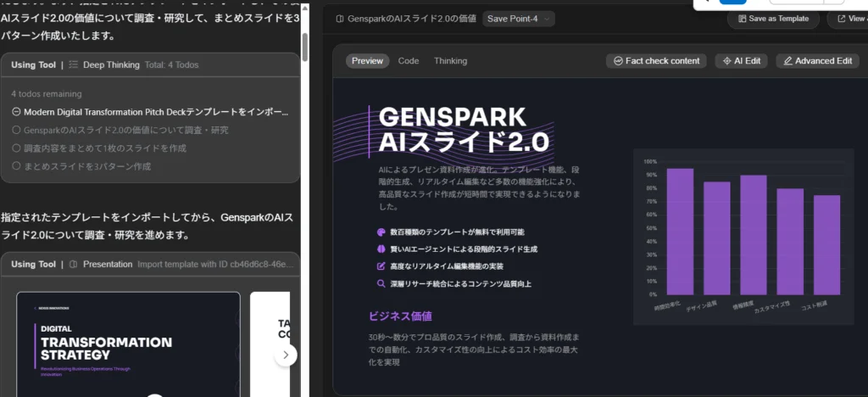Click the Save as Template icon
Screen dimensions: 868x397
(742, 19)
